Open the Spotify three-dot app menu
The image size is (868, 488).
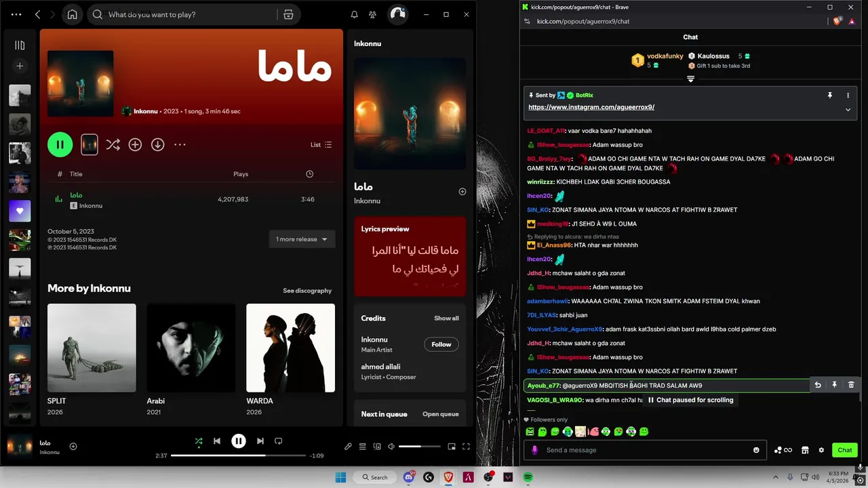click(x=16, y=14)
